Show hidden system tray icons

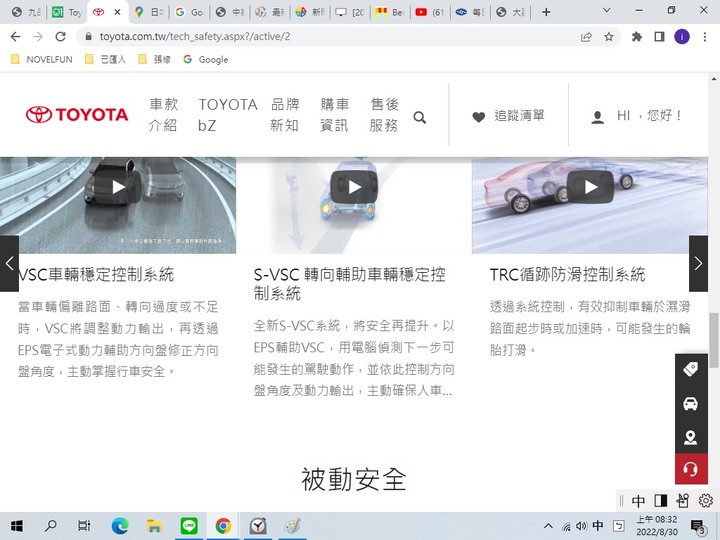point(548,526)
